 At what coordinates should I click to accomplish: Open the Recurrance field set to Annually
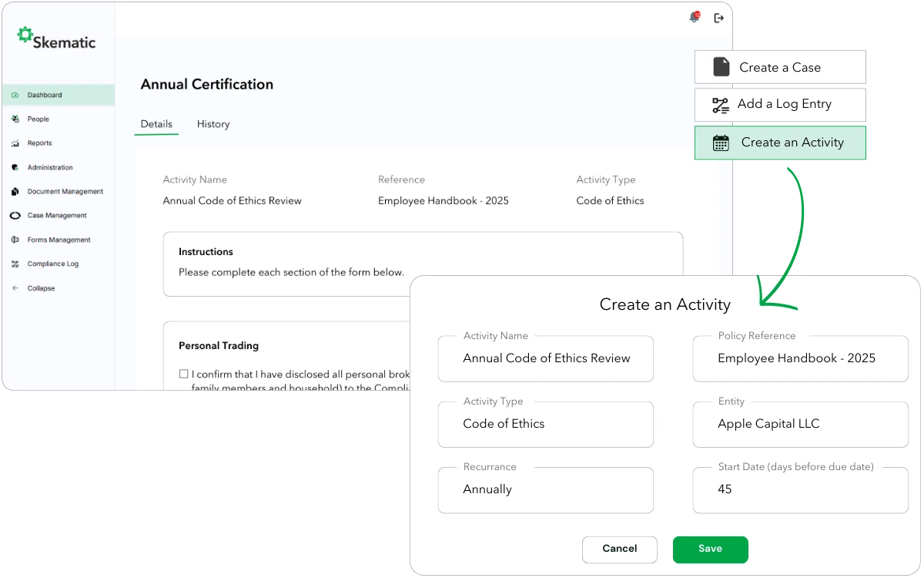click(x=545, y=489)
